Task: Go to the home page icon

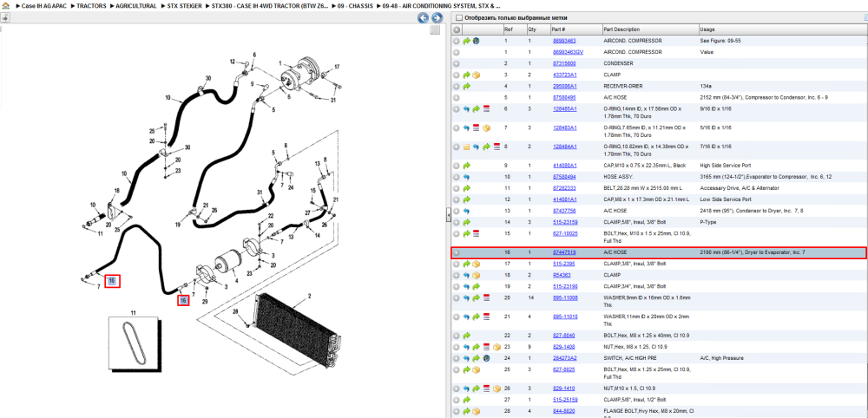Action: tap(5, 5)
